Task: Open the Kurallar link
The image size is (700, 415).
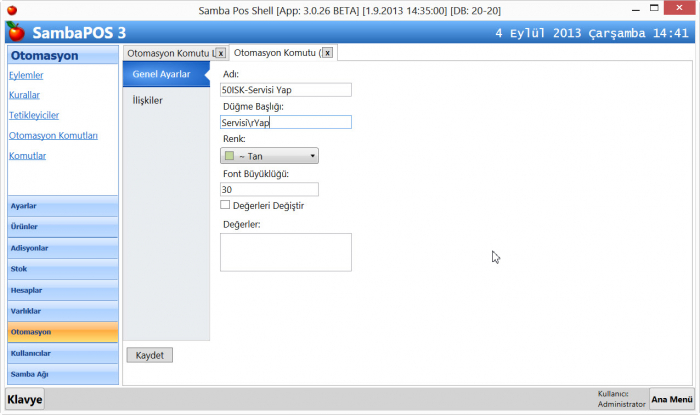Action: [24, 95]
